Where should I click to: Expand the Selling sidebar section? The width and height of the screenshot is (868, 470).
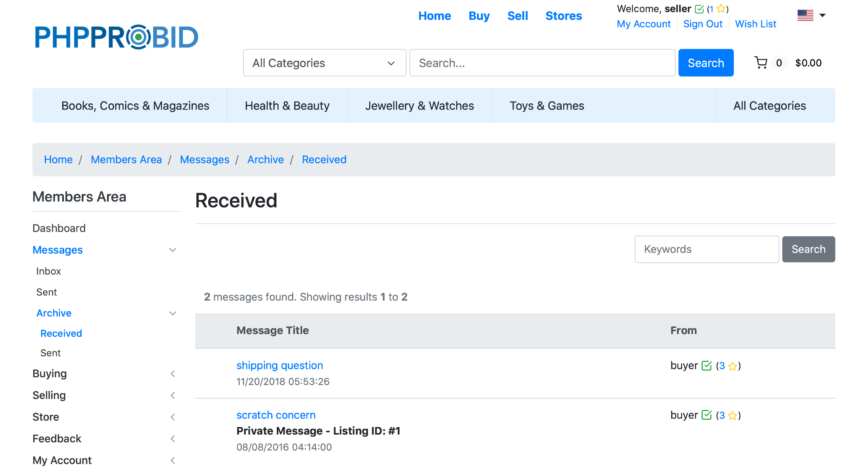pyautogui.click(x=173, y=396)
